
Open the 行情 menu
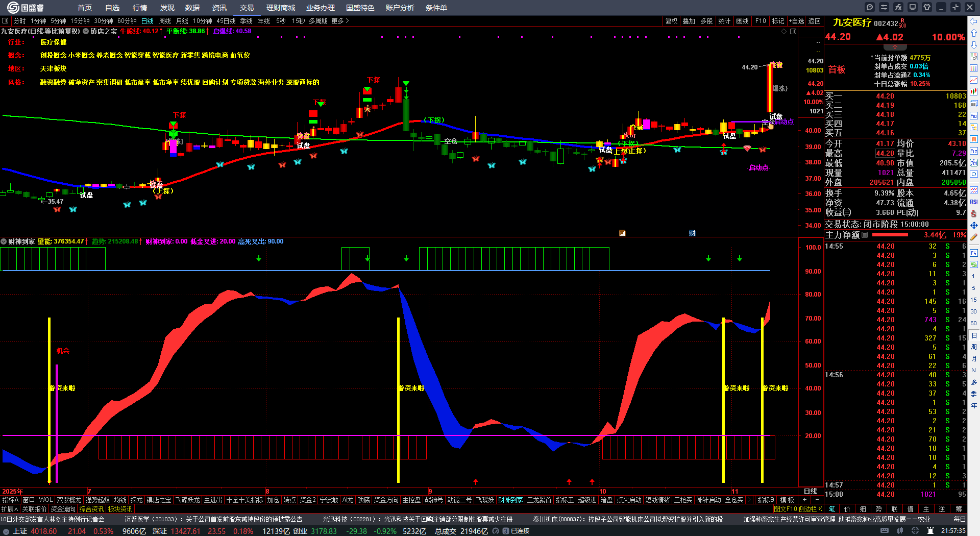(139, 8)
